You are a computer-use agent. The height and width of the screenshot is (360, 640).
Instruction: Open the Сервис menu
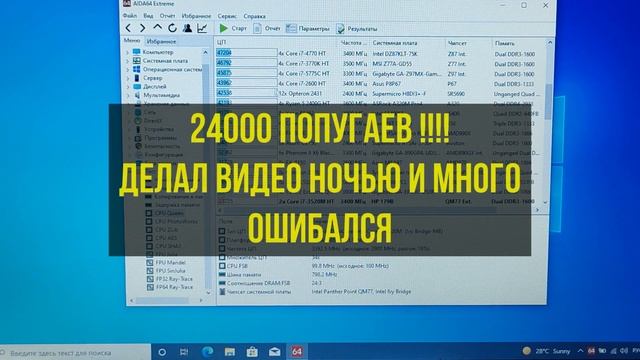point(227,16)
